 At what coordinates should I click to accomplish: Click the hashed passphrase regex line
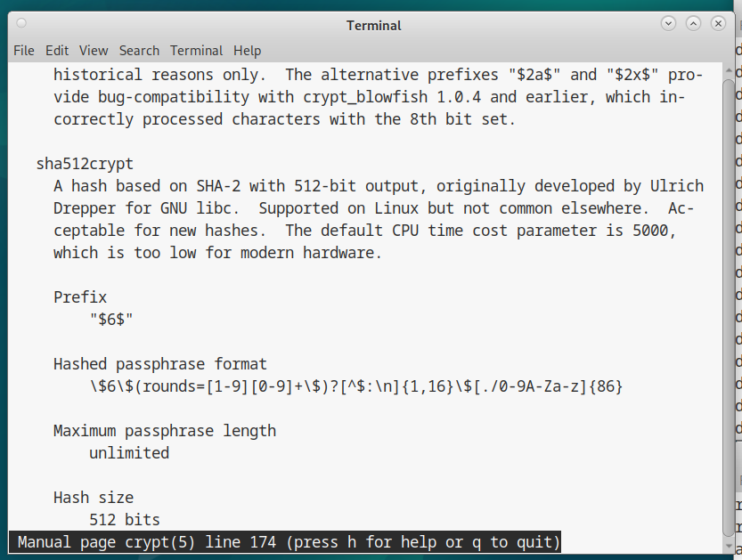click(x=355, y=386)
